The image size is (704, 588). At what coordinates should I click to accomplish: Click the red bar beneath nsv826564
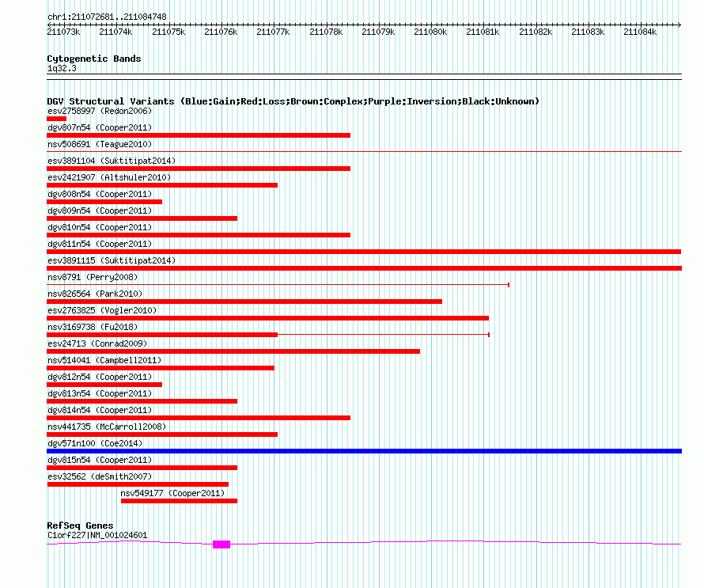tap(244, 302)
